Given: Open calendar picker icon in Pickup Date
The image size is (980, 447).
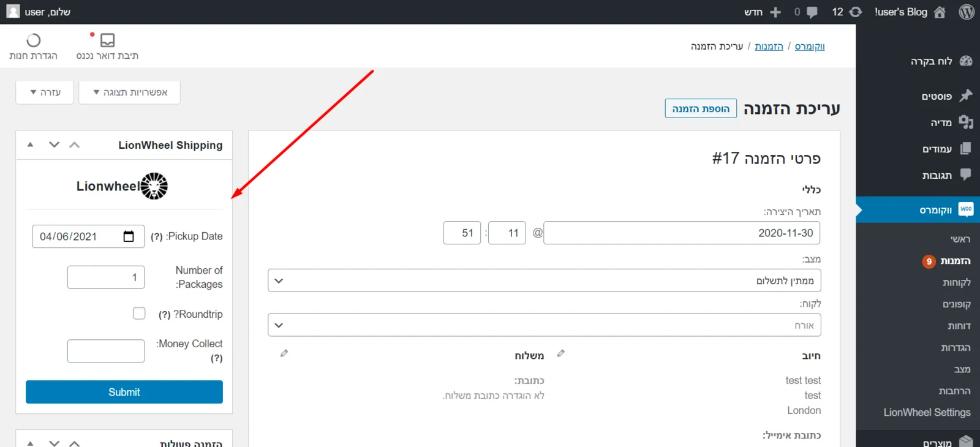Looking at the screenshot, I should pos(129,236).
